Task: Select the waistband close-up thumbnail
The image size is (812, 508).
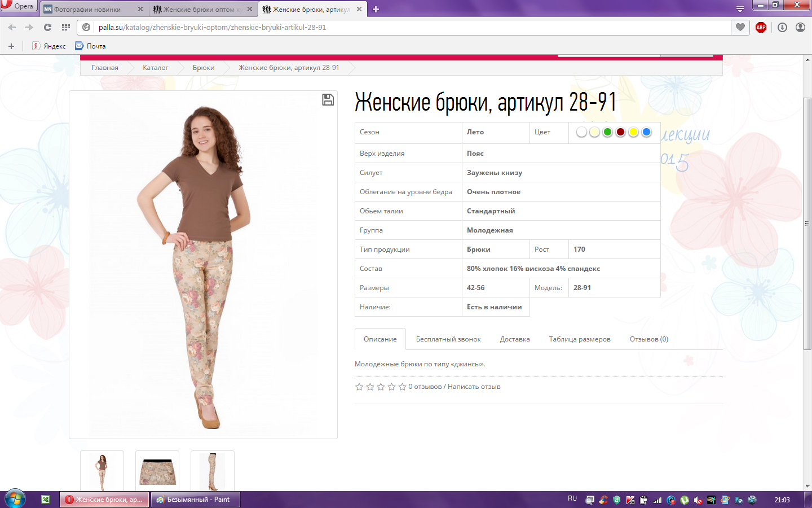Action: (157, 471)
